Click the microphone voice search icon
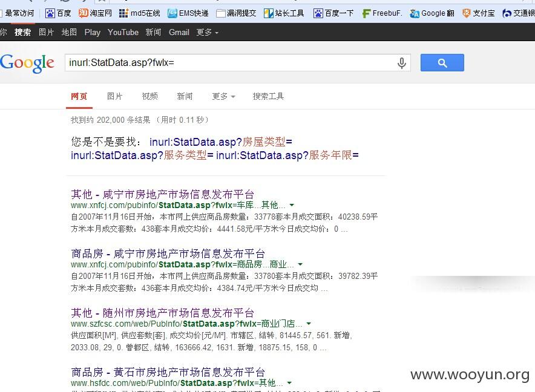This screenshot has height=392, width=535. 402,63
